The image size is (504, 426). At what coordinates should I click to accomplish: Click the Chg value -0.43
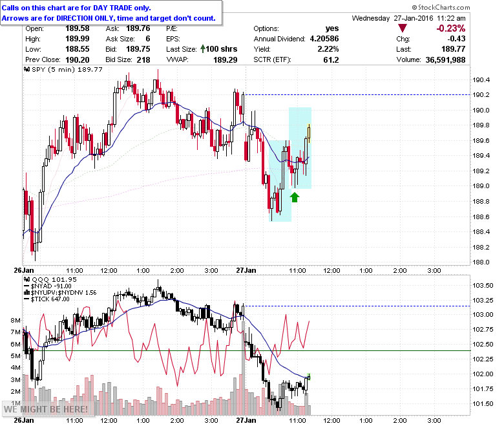tap(456, 39)
